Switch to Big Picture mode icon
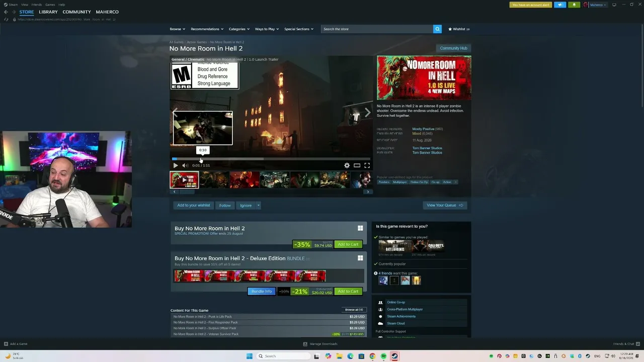 pyautogui.click(x=614, y=5)
